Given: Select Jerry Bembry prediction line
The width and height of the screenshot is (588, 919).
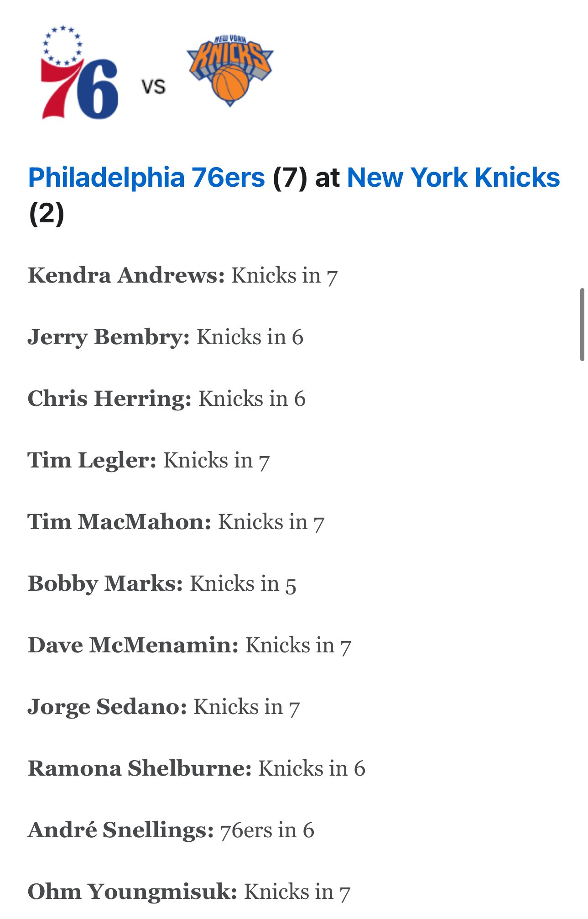Looking at the screenshot, I should click(166, 337).
